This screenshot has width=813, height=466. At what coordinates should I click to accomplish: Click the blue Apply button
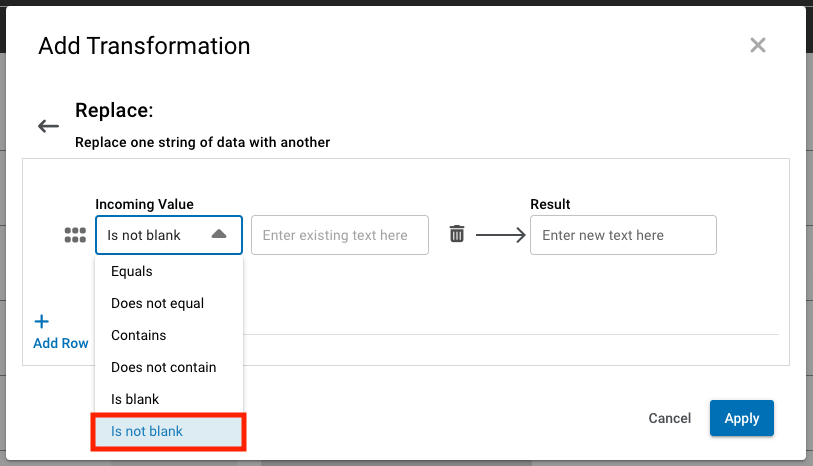point(741,418)
